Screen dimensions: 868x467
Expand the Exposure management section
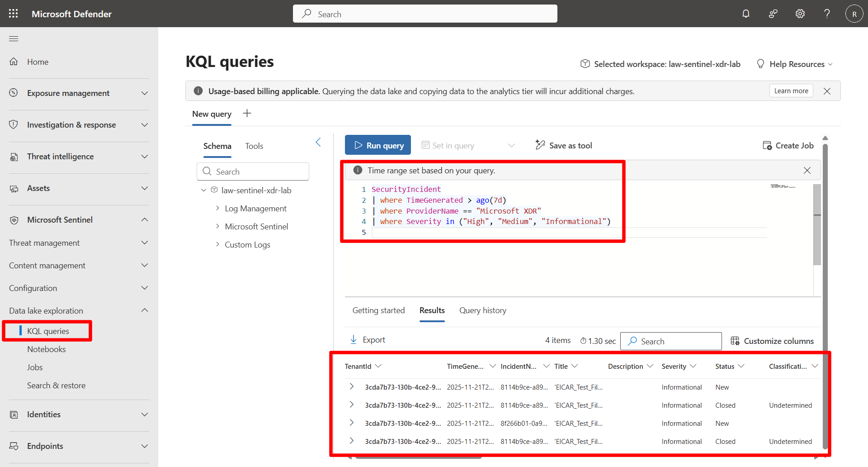tap(145, 93)
